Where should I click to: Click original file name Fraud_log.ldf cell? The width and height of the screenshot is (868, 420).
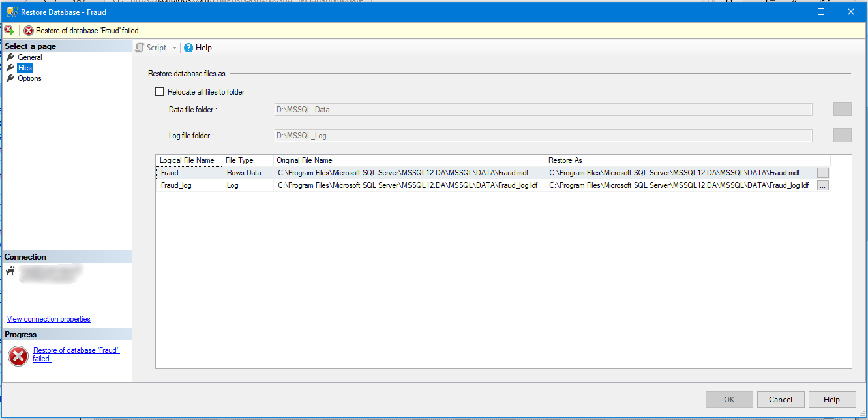409,185
